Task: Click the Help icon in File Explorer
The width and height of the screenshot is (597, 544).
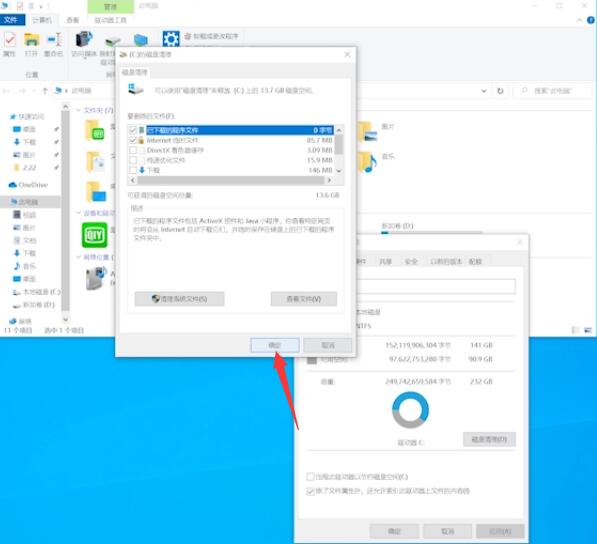Action: (591, 21)
